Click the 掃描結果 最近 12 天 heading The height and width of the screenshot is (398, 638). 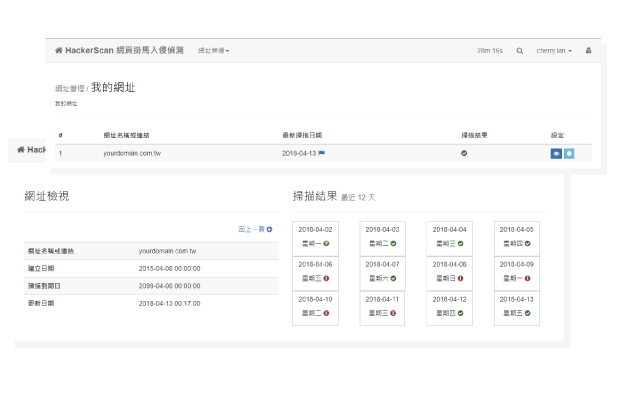pyautogui.click(x=334, y=197)
